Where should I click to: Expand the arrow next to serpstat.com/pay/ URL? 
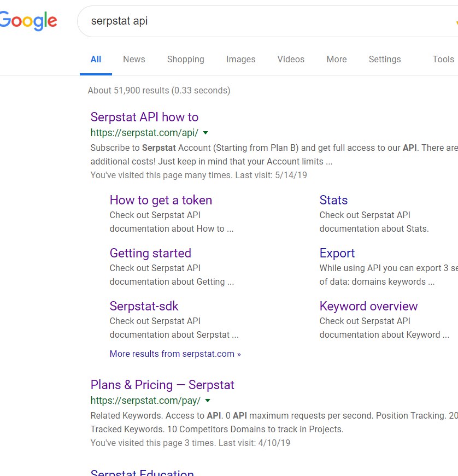point(208,401)
